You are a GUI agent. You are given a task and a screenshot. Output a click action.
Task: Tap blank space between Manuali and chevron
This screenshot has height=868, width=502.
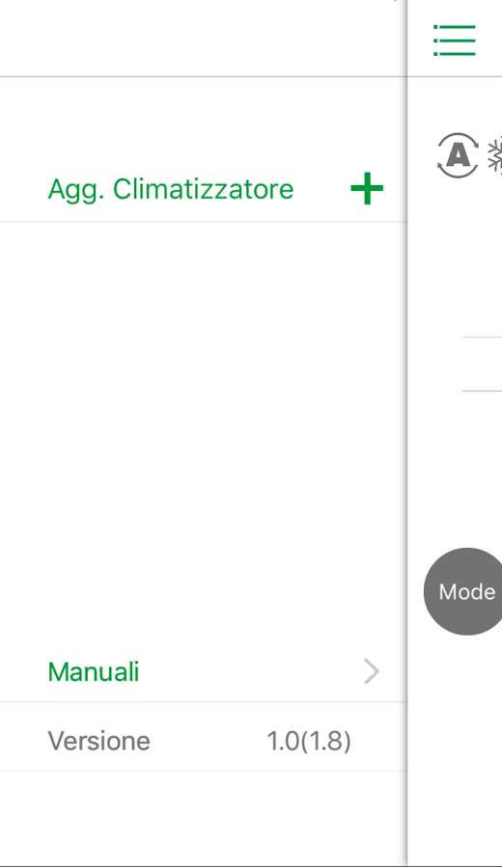(x=251, y=671)
